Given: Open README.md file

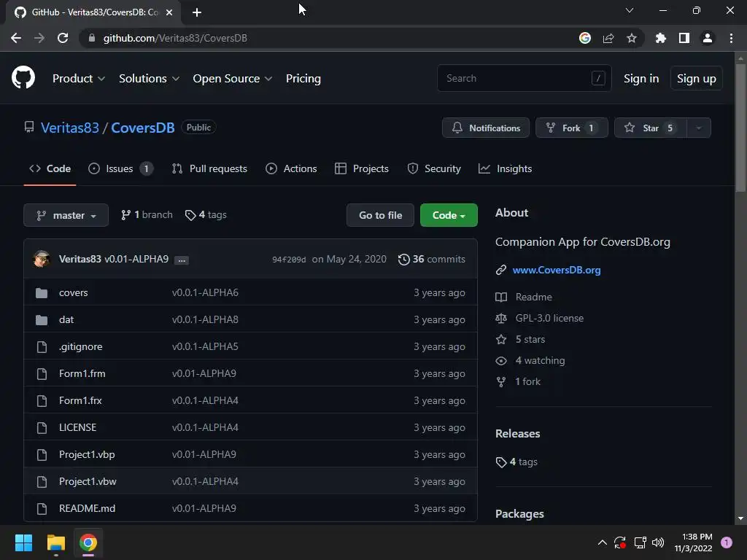Looking at the screenshot, I should 88,508.
